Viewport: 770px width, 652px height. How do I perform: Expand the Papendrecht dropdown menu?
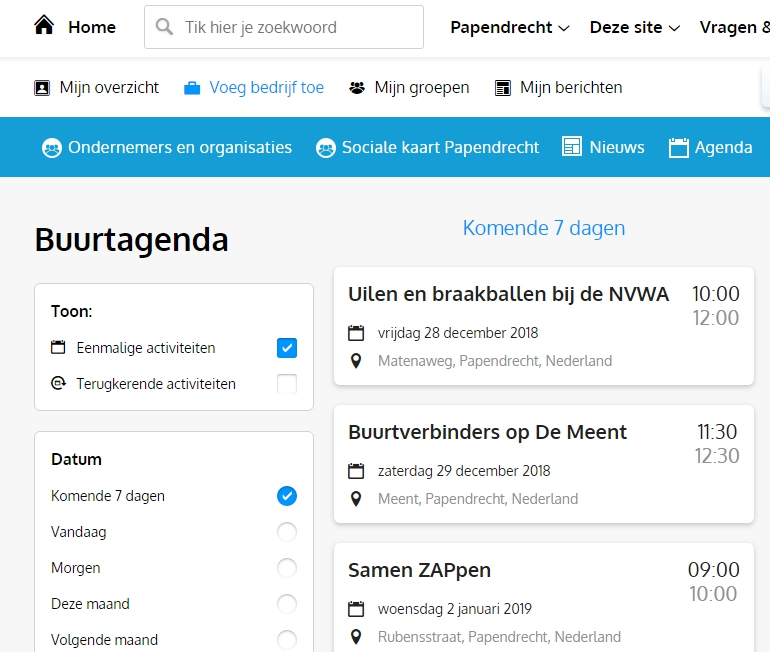(510, 27)
